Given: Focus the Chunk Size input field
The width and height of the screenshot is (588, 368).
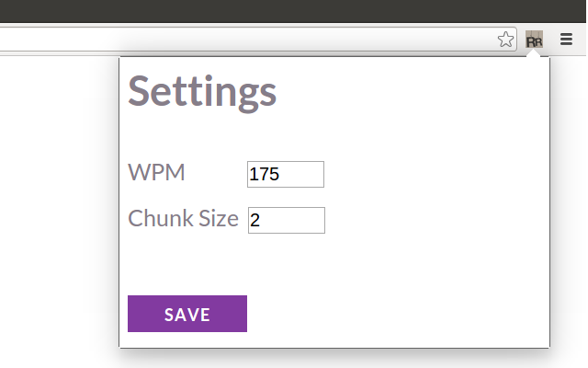Looking at the screenshot, I should 286,220.
